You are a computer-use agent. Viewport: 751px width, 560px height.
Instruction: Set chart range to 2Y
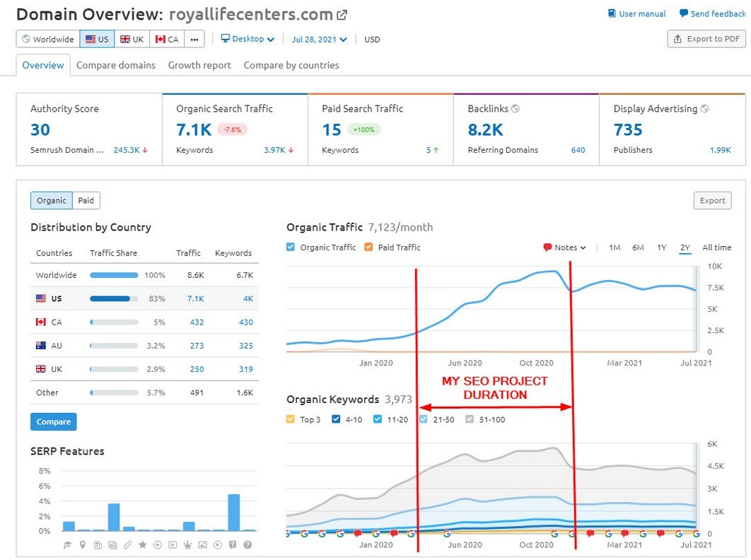click(685, 247)
